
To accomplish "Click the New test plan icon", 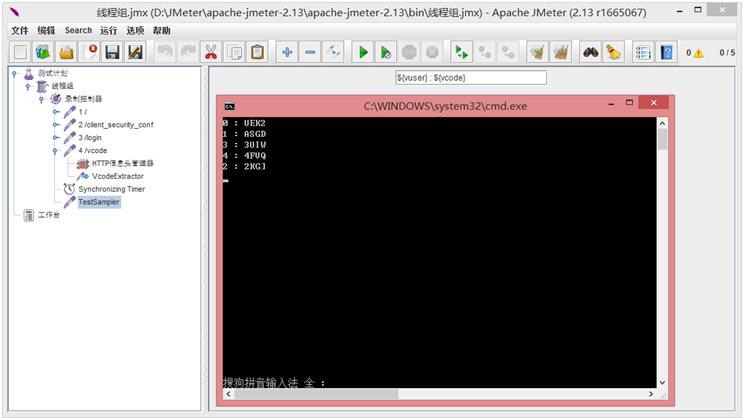I will (x=20, y=52).
